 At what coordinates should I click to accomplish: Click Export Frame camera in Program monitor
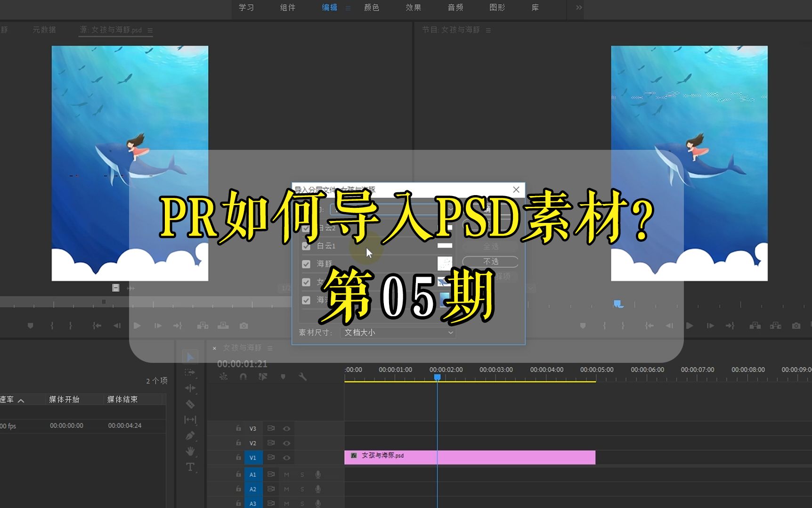[x=796, y=326]
